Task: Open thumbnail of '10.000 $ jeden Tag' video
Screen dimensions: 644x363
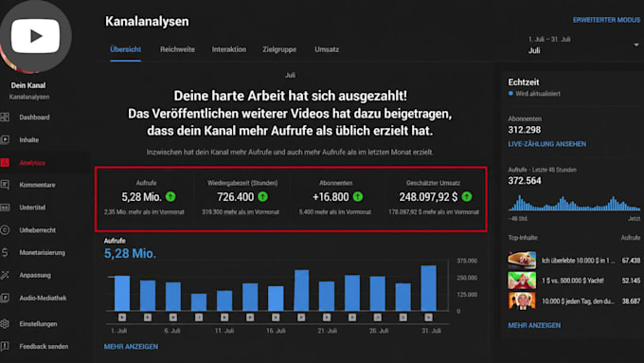Action: (522, 301)
